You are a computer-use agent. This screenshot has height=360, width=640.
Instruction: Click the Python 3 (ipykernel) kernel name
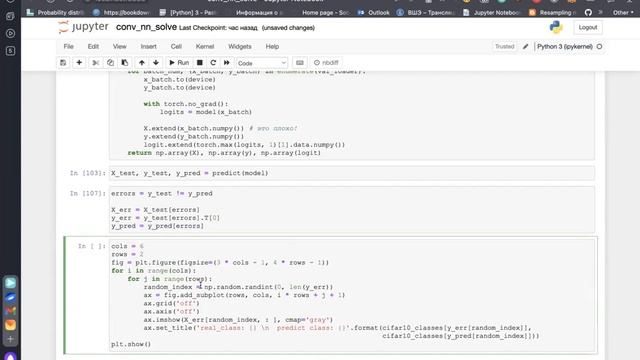(564, 47)
